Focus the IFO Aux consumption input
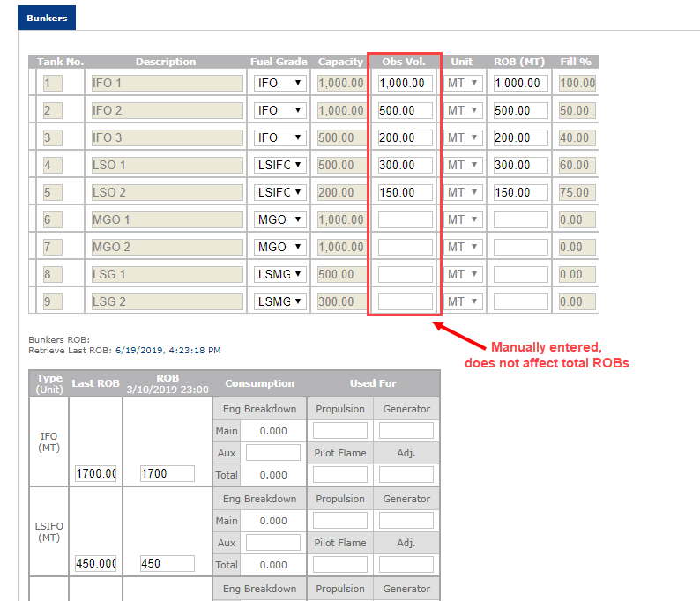Screen dimensions: 700x601 pyautogui.click(x=272, y=453)
